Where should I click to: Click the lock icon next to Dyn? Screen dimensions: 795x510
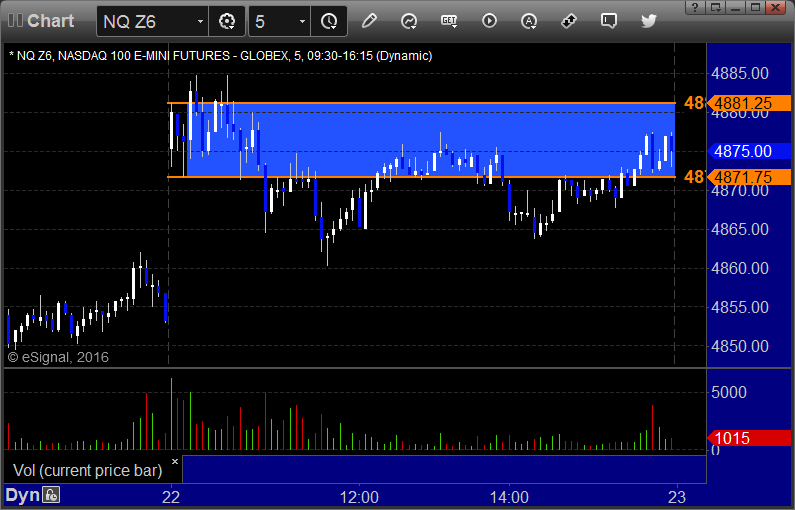(x=51, y=495)
